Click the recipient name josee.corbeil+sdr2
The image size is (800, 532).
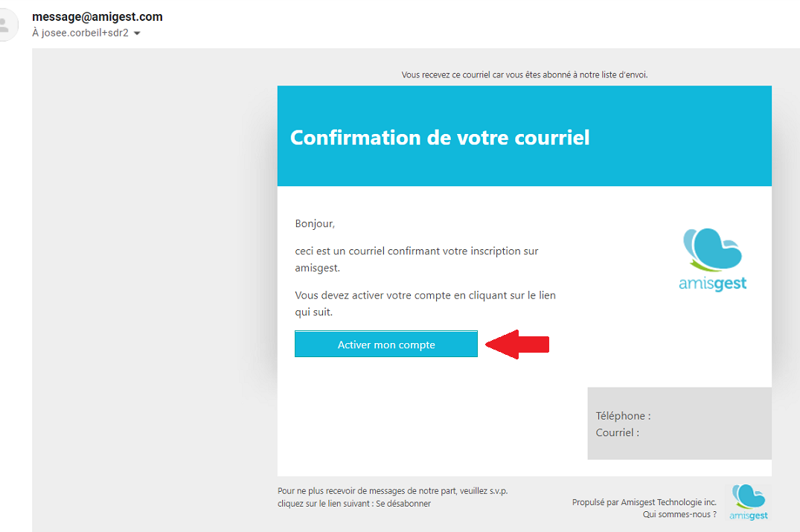pos(85,33)
